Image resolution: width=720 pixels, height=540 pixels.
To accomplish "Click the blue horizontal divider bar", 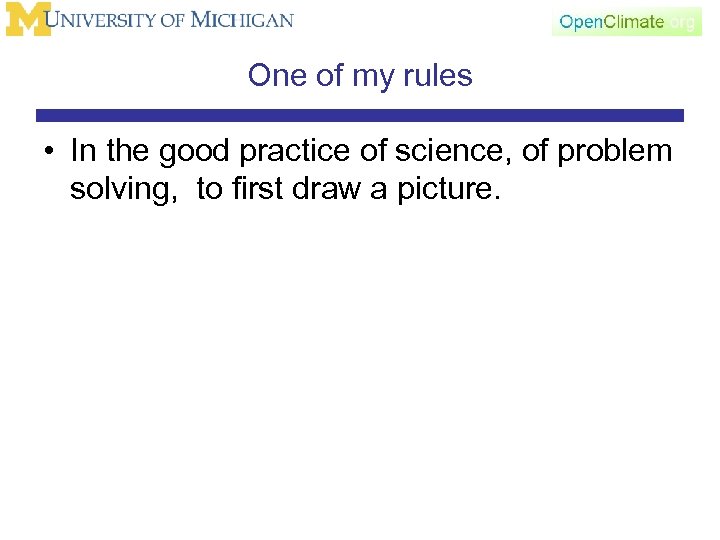I will [360, 116].
